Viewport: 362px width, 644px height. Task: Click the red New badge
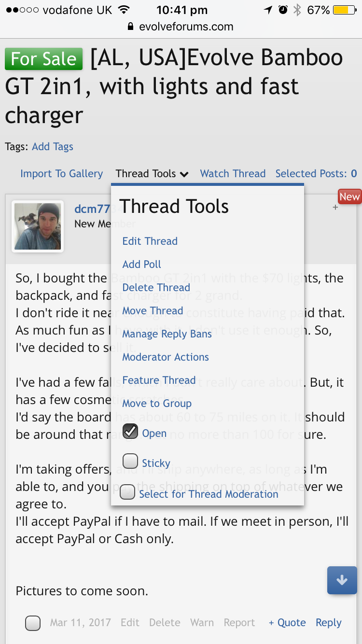pos(349,196)
